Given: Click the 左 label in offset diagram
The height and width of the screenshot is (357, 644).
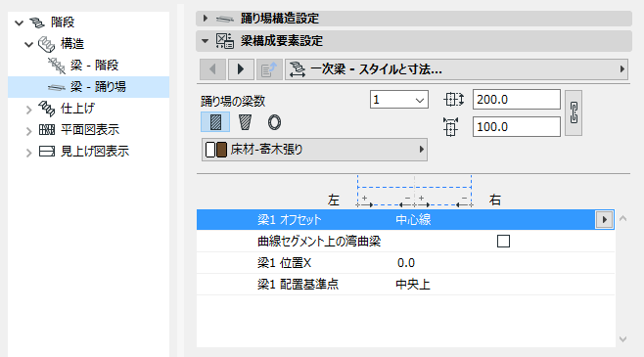Looking at the screenshot, I should click(334, 200).
